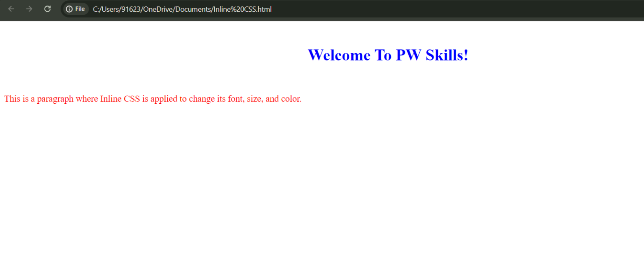Activate the reload control to refresh content
Viewport: 644px width, 254px height.
coord(47,8)
